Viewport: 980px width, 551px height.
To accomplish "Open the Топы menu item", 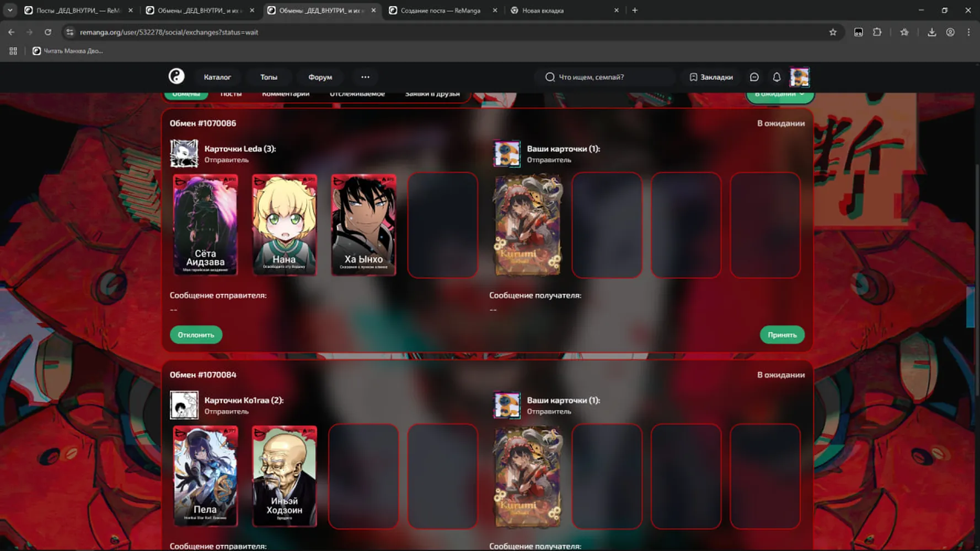I will [269, 77].
